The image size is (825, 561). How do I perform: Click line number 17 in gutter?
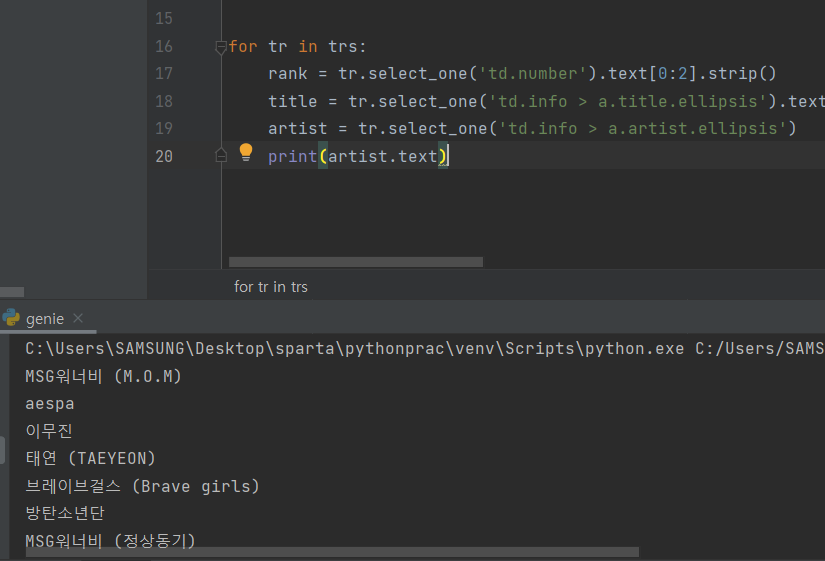(x=164, y=74)
